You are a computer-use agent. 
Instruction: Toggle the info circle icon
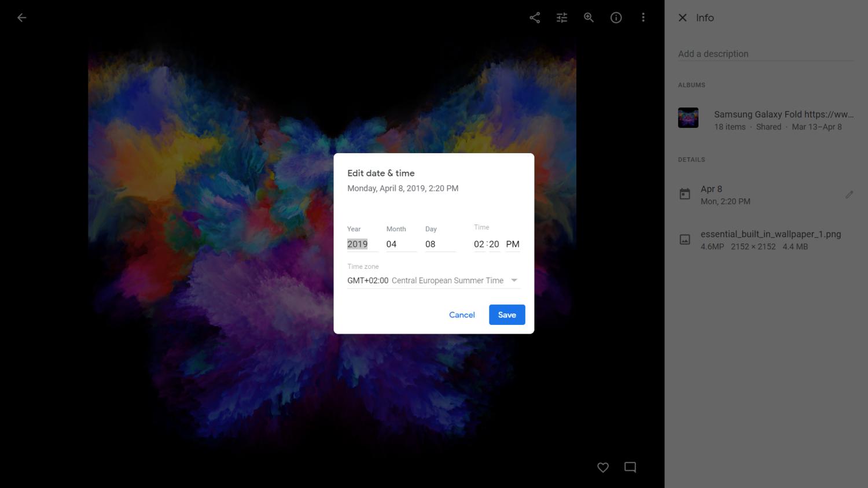pos(616,17)
